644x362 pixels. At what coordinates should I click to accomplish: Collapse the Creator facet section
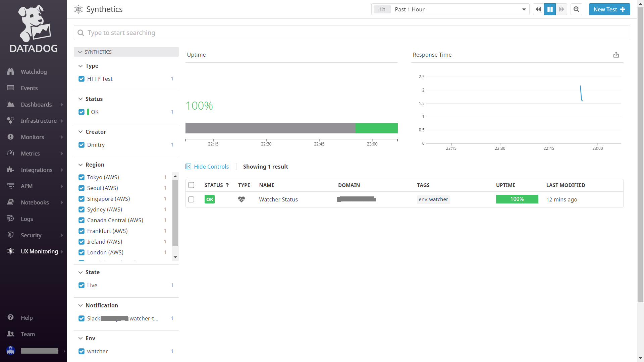click(80, 132)
